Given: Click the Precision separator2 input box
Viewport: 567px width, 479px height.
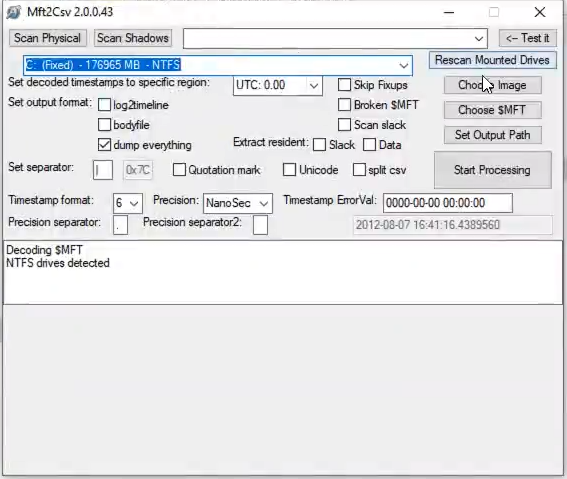Looking at the screenshot, I should pos(260,225).
